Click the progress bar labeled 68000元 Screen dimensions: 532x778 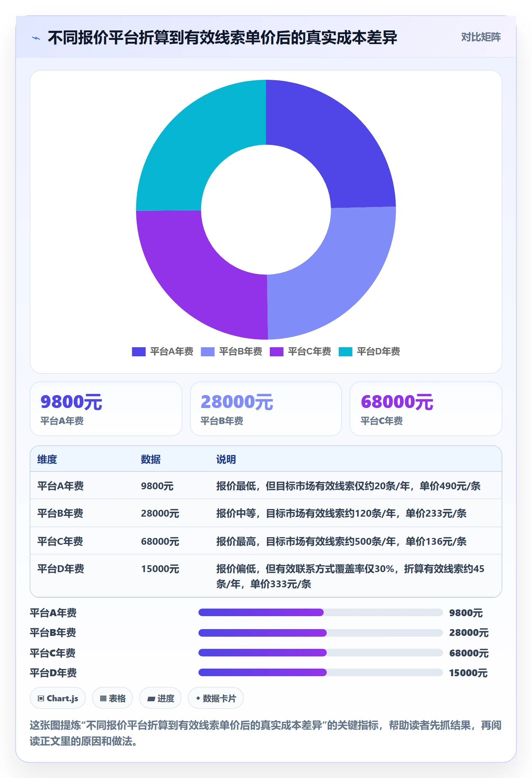tap(320, 653)
